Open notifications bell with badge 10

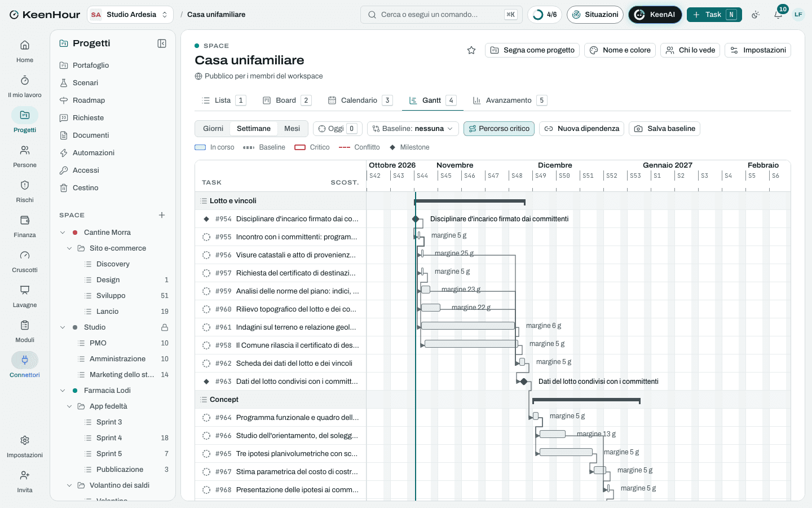(778, 15)
